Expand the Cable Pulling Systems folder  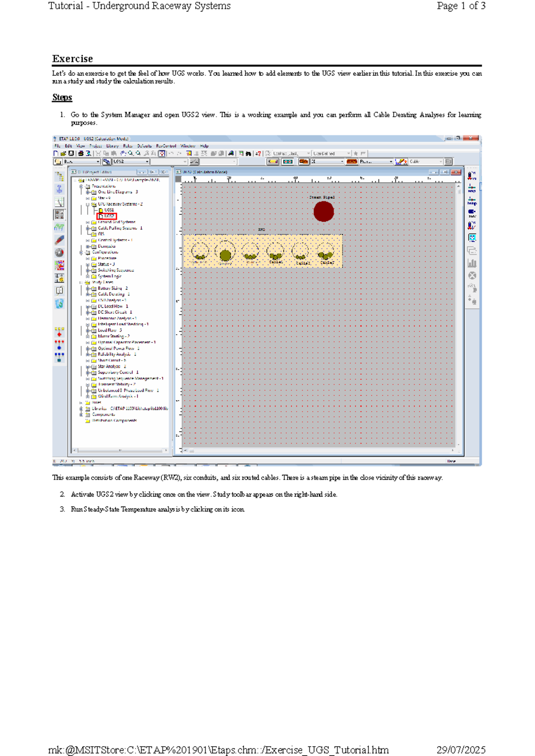[88, 228]
